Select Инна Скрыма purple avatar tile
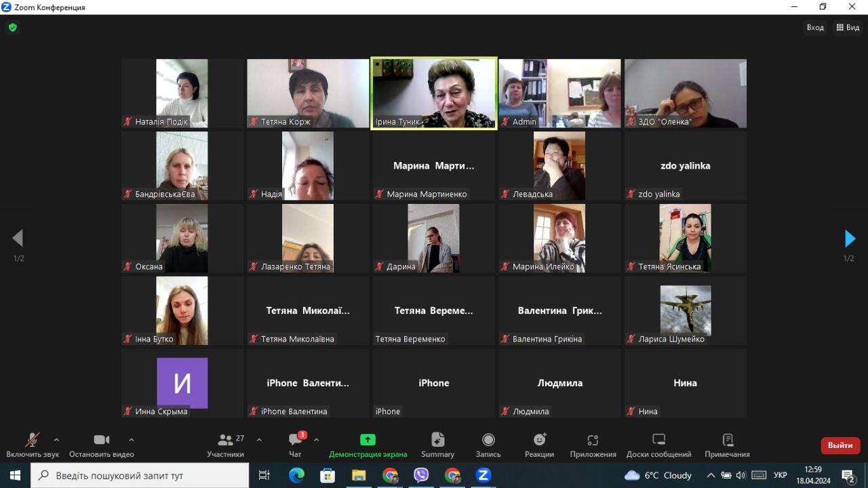This screenshot has height=488, width=868. pos(182,383)
